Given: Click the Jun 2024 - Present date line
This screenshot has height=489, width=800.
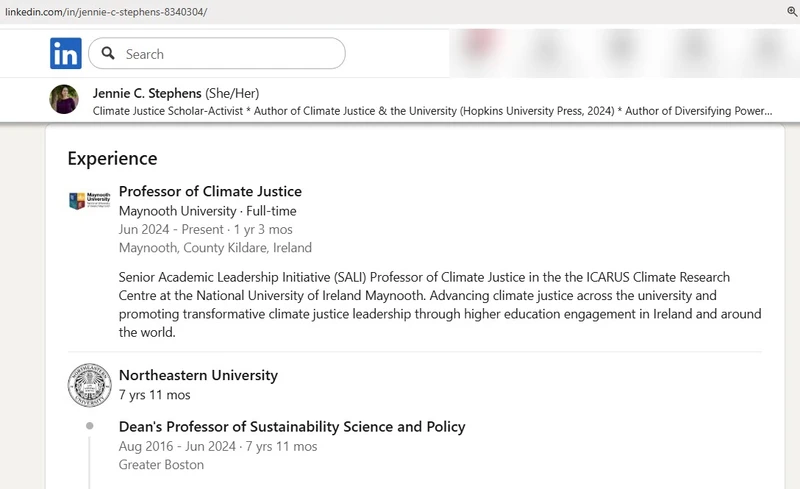Looking at the screenshot, I should click(x=206, y=229).
